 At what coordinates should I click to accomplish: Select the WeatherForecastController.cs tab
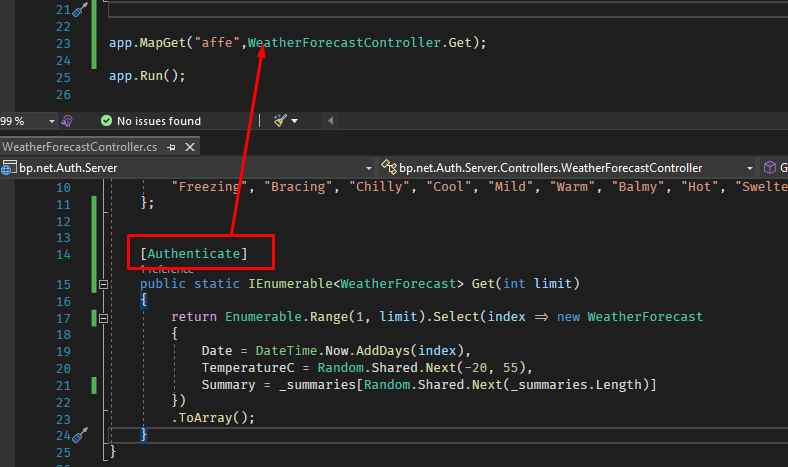click(79, 147)
